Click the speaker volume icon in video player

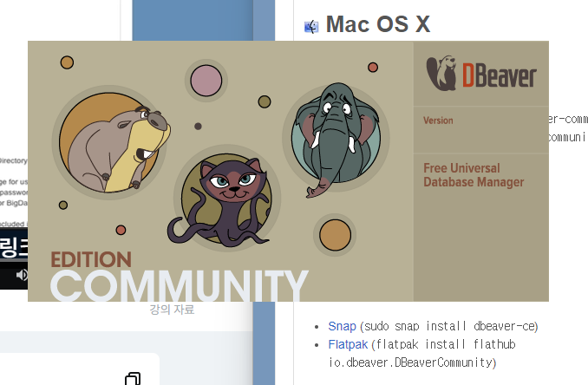tap(22, 275)
